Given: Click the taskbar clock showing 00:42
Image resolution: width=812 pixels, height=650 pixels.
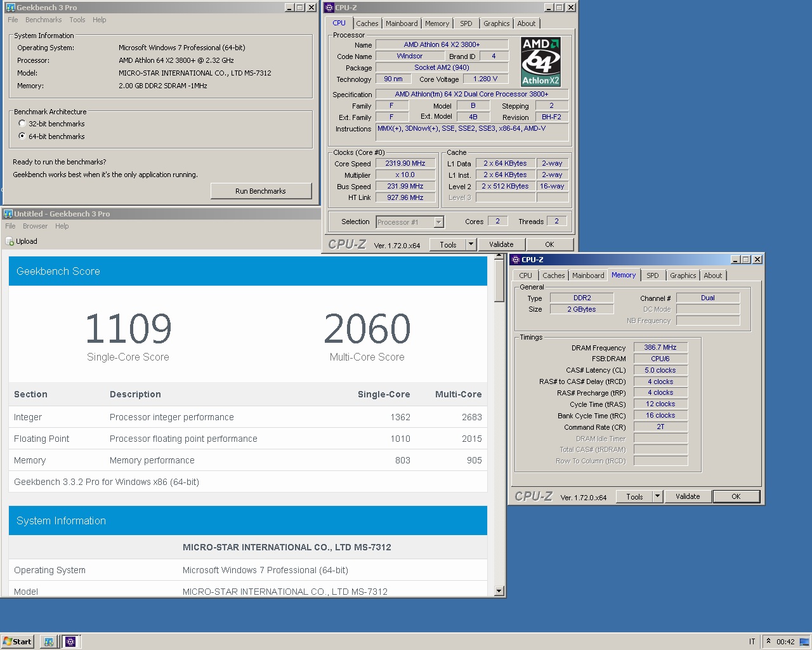Looking at the screenshot, I should (785, 642).
